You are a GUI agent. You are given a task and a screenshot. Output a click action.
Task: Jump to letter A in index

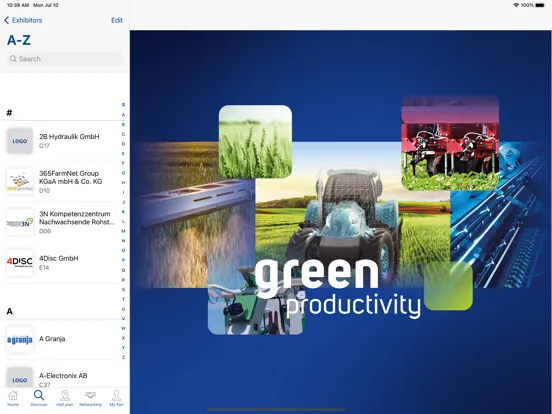coord(123,115)
